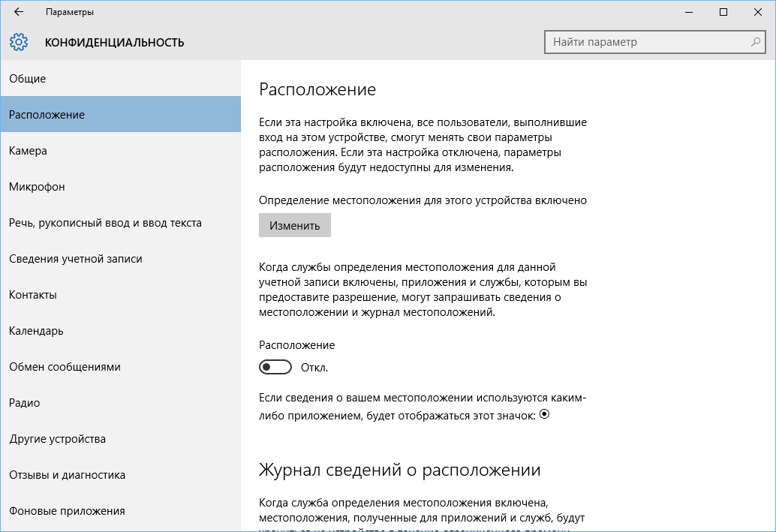Open the Общие settings section

tap(28, 78)
